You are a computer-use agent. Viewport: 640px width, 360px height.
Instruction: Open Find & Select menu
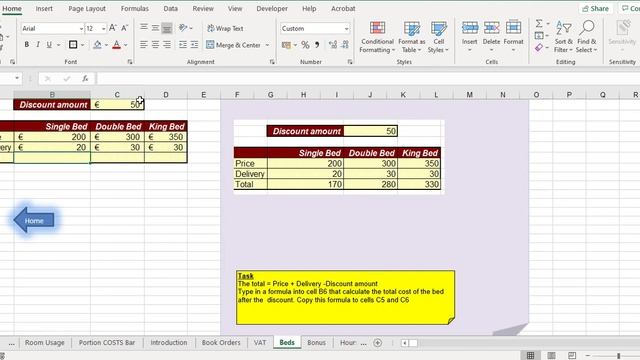tap(587, 37)
